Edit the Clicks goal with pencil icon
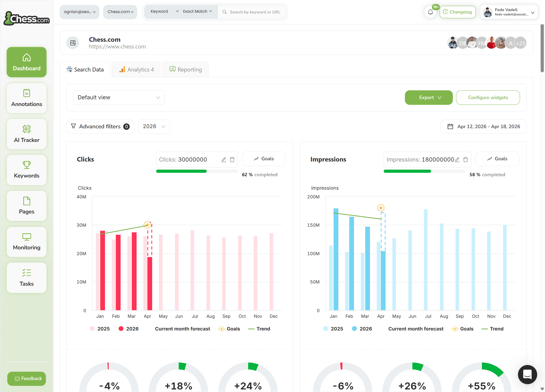This screenshot has height=392, width=545. point(223,160)
